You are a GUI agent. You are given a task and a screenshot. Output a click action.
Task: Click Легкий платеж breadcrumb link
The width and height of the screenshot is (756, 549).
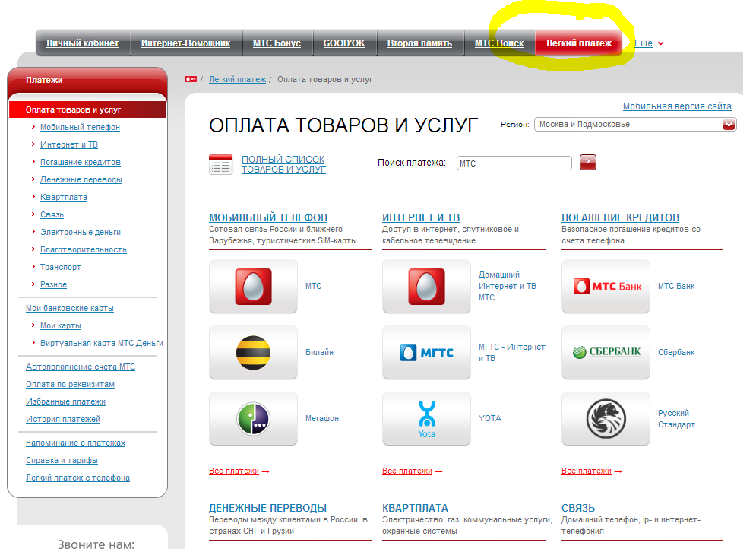pyautogui.click(x=237, y=79)
